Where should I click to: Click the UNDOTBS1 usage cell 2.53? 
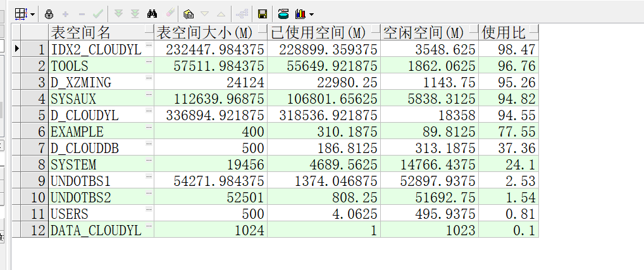point(509,181)
